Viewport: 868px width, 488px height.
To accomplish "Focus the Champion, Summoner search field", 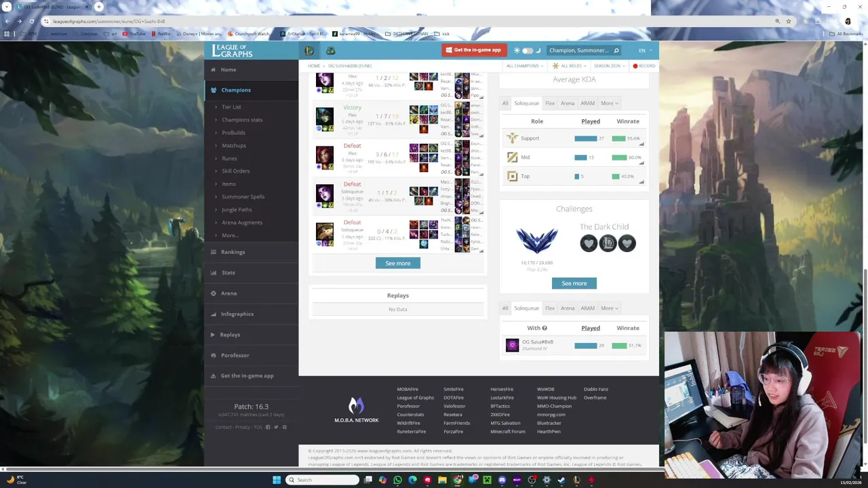I will pyautogui.click(x=579, y=50).
